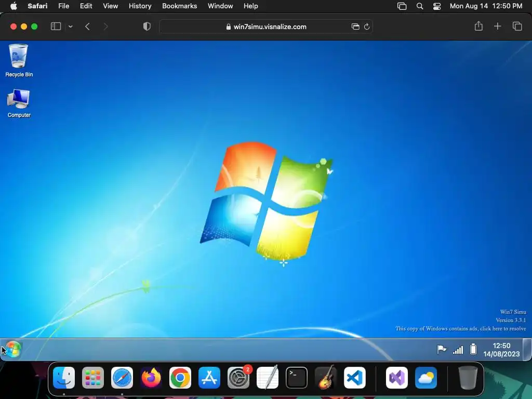The image size is (532, 399).
Task: Open the Edit menu
Action: (x=86, y=6)
